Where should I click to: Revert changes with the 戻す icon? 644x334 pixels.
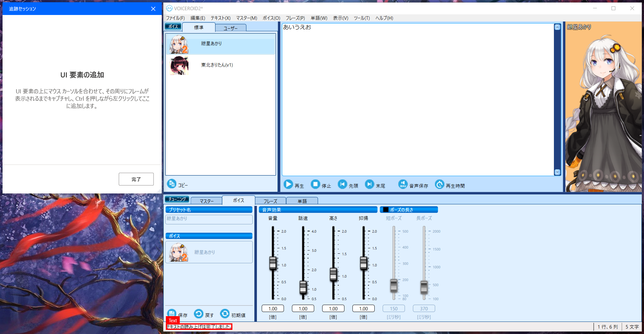tap(198, 314)
